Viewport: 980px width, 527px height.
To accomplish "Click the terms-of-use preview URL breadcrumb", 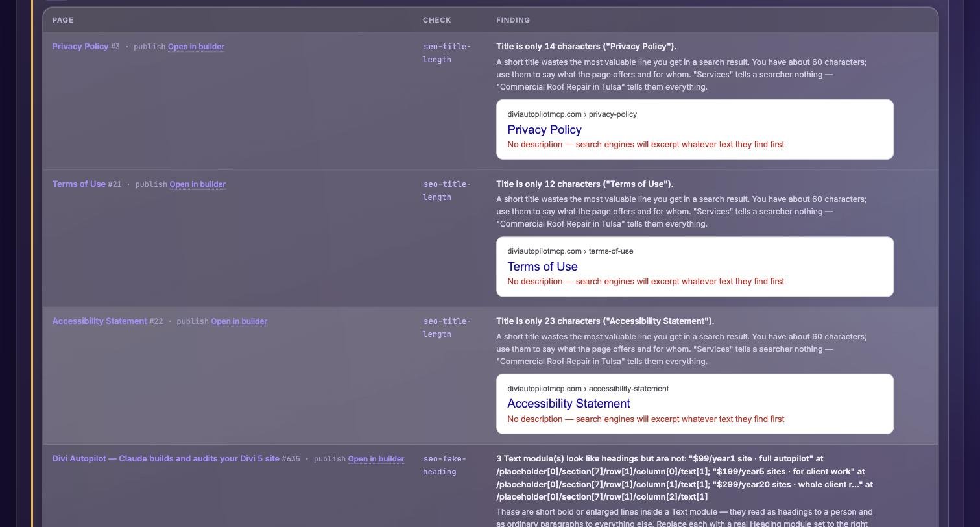I will 570,251.
